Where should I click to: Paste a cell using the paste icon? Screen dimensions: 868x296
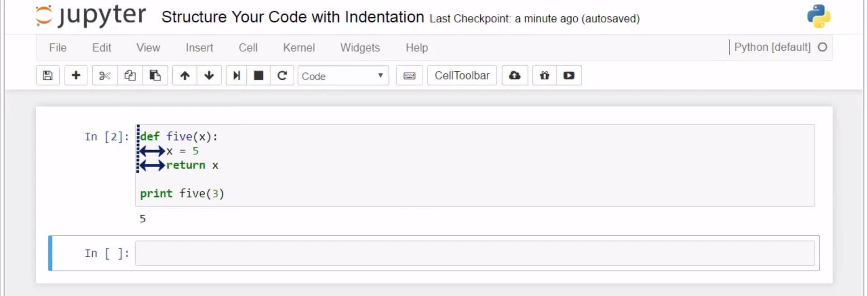(155, 75)
